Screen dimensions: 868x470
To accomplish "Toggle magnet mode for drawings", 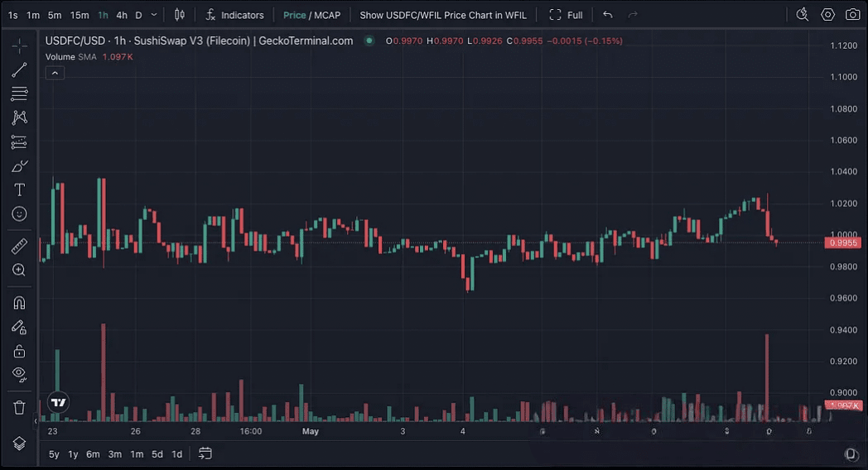I will pos(19,303).
